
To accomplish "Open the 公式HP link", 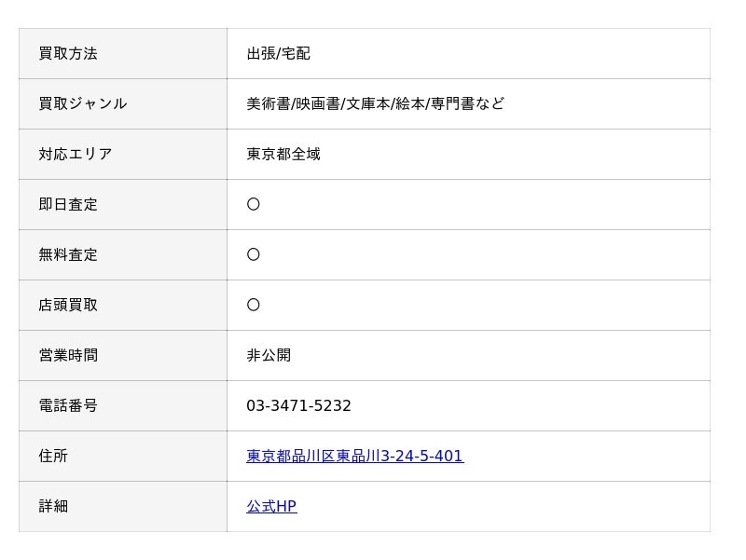I will coord(271,506).
